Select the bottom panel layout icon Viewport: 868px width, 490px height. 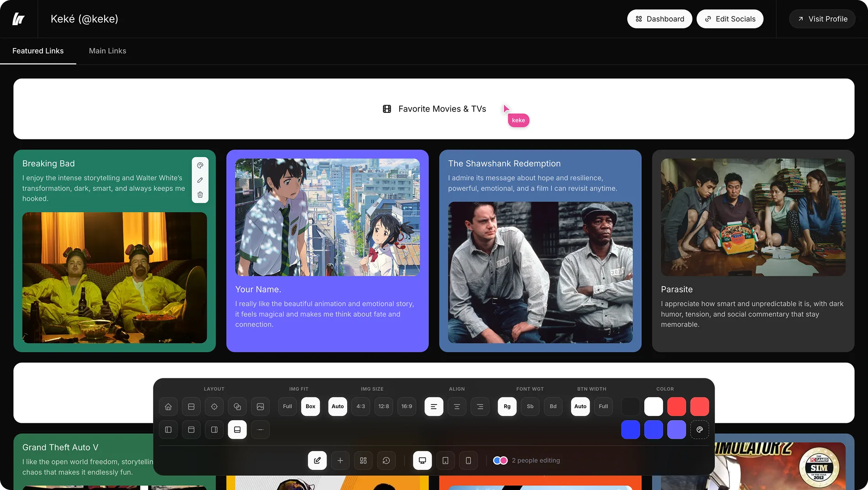click(x=237, y=430)
